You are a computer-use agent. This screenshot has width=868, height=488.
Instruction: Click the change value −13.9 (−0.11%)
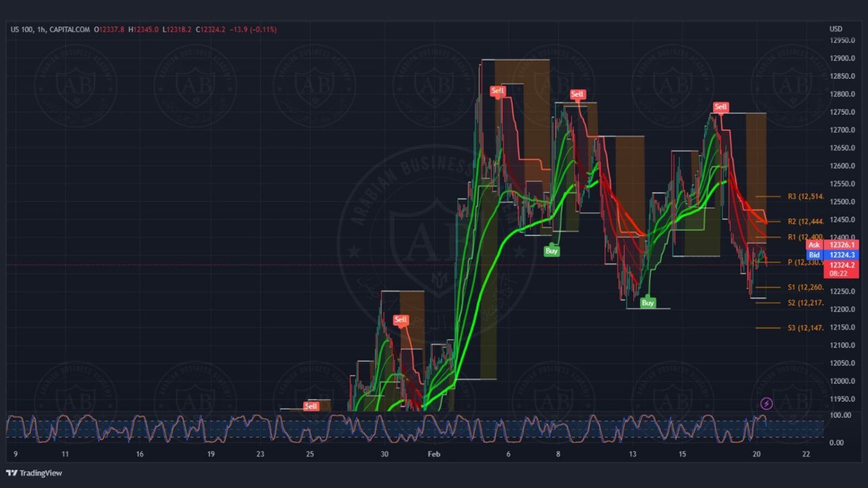253,29
